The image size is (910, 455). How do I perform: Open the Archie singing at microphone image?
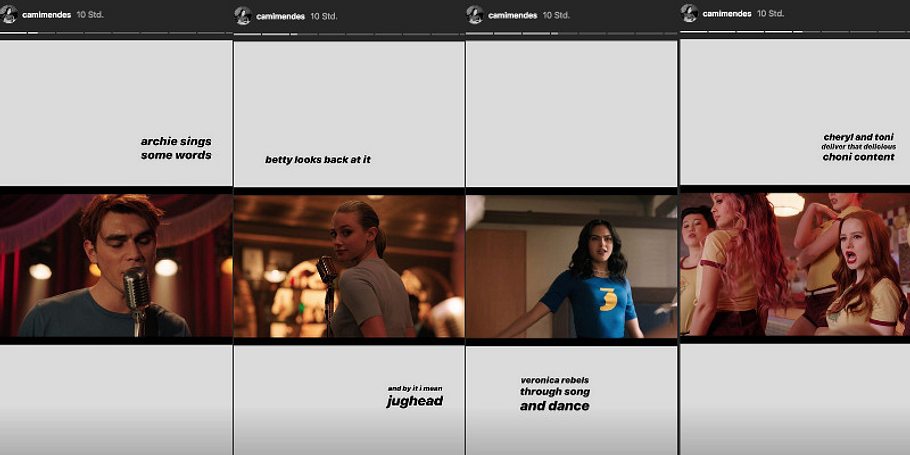116,265
